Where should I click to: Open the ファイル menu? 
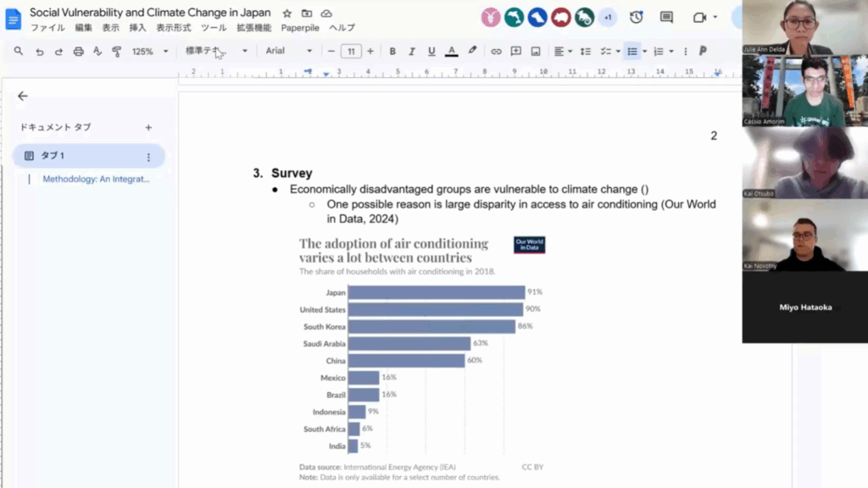(x=47, y=28)
